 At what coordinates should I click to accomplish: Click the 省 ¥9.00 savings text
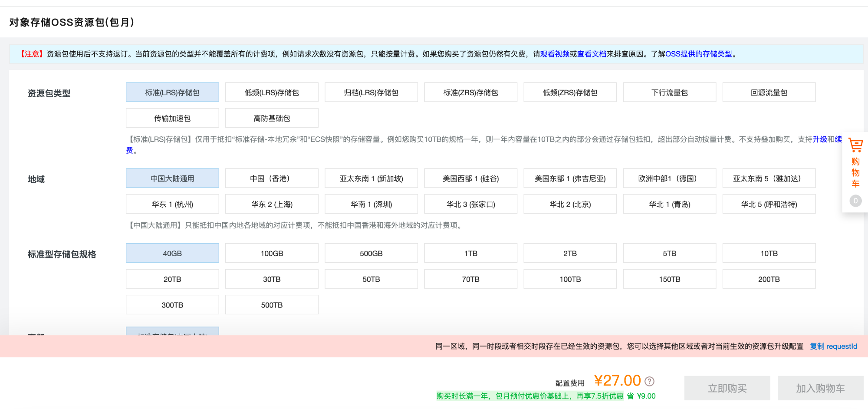click(641, 396)
